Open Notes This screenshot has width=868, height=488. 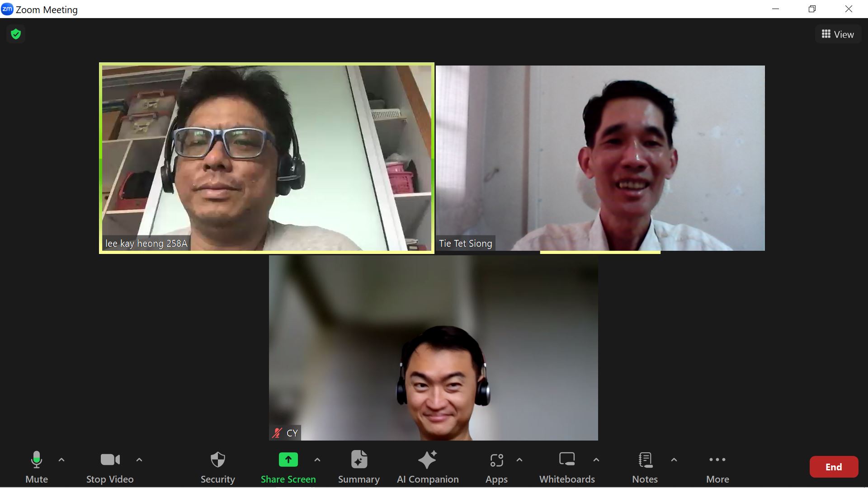pyautogui.click(x=645, y=467)
